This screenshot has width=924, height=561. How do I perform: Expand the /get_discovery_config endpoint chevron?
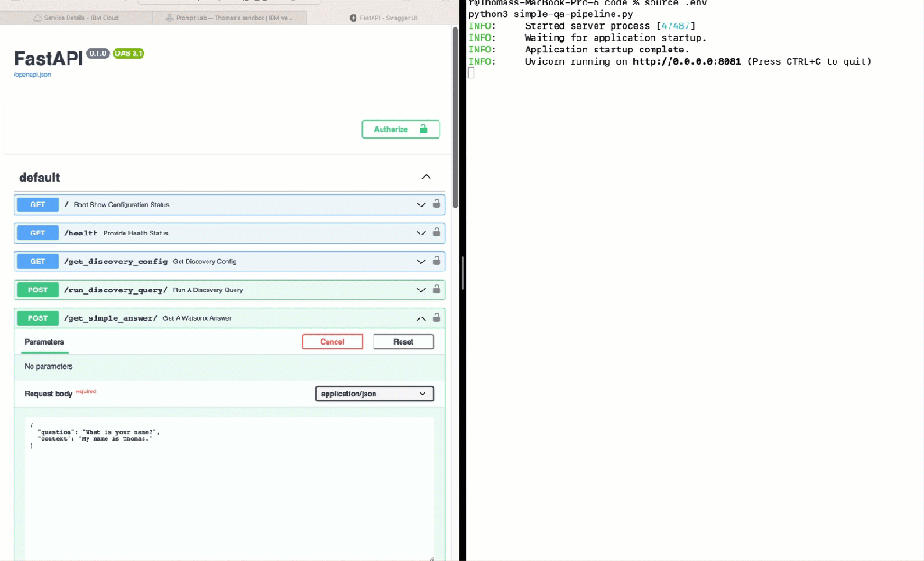[x=420, y=262]
